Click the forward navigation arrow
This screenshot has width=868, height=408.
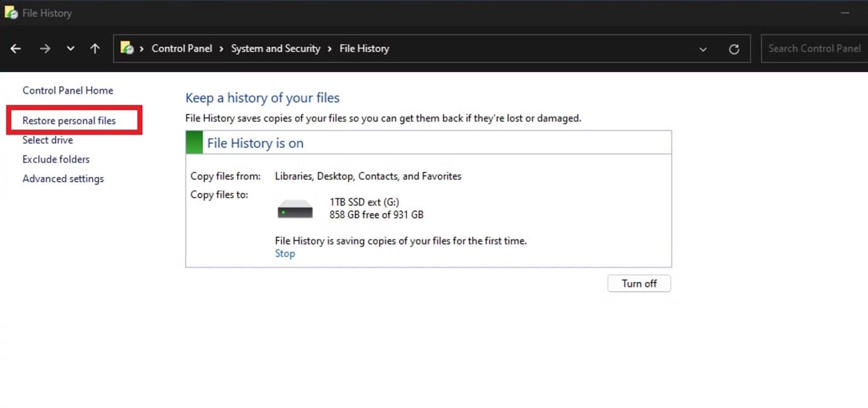[44, 49]
